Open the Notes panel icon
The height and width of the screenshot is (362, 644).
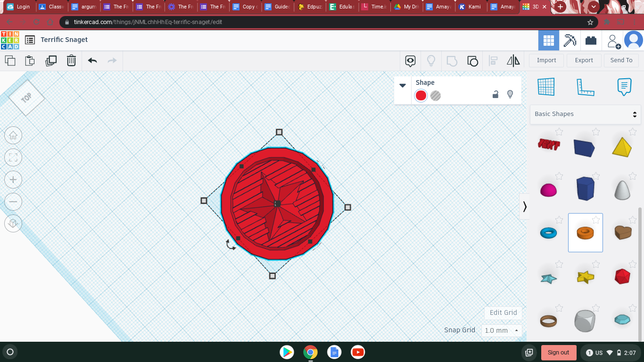(x=624, y=87)
